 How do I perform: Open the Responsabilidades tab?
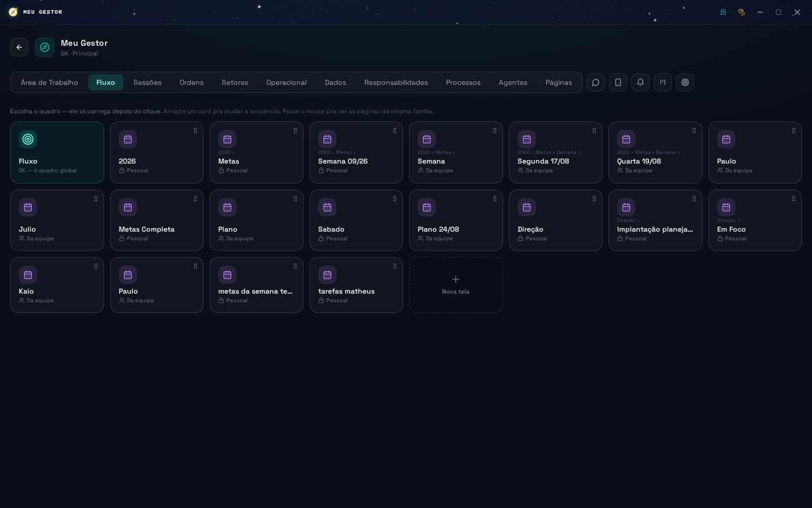pos(396,82)
